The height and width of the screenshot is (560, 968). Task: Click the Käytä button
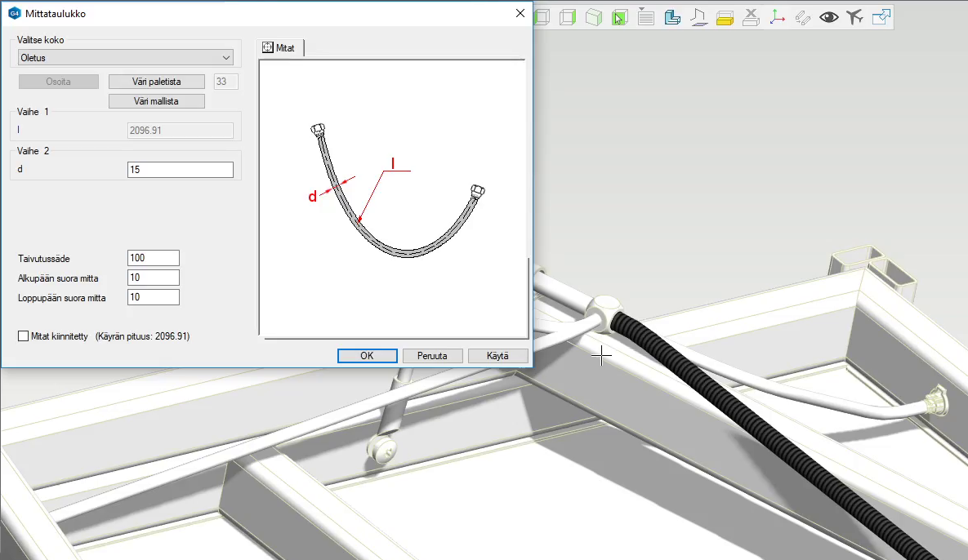pyautogui.click(x=497, y=356)
